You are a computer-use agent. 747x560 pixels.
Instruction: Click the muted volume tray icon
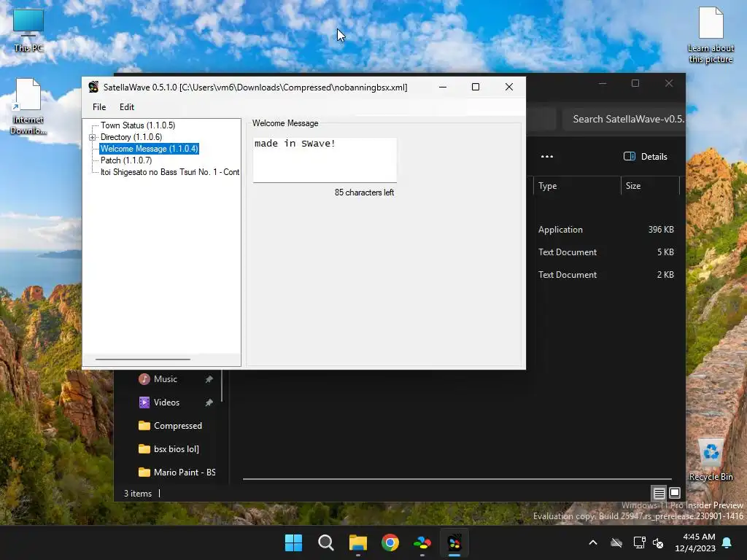[658, 542]
